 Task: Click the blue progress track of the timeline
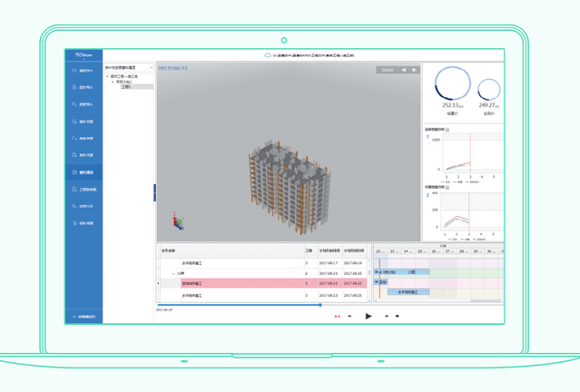[239, 305]
